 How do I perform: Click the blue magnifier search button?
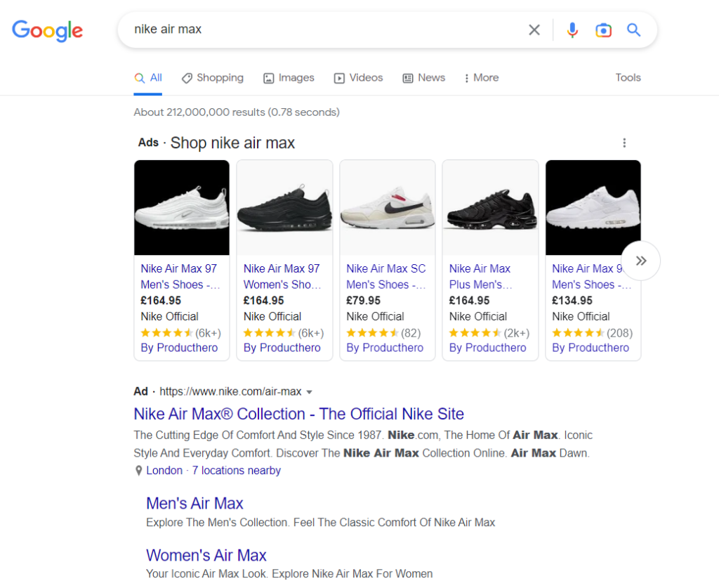tap(634, 30)
